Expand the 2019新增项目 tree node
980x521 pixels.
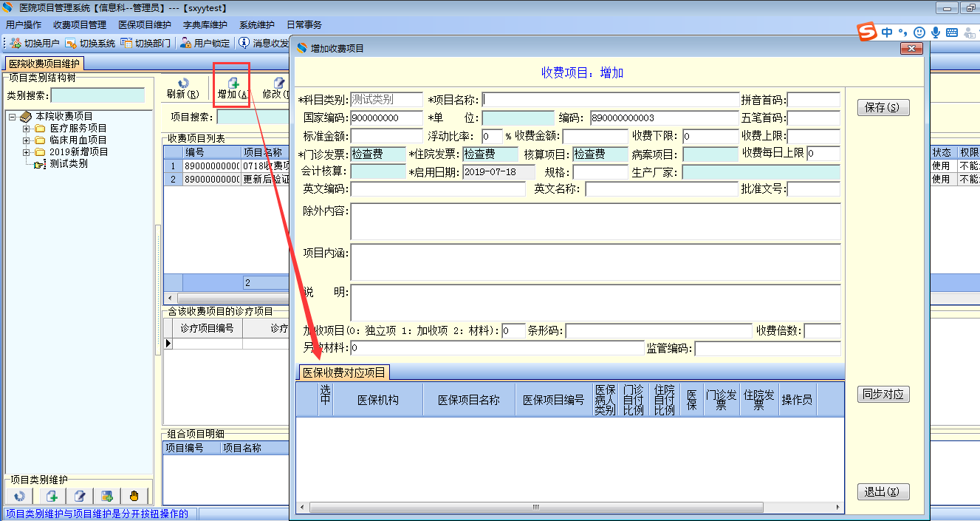pyautogui.click(x=26, y=151)
